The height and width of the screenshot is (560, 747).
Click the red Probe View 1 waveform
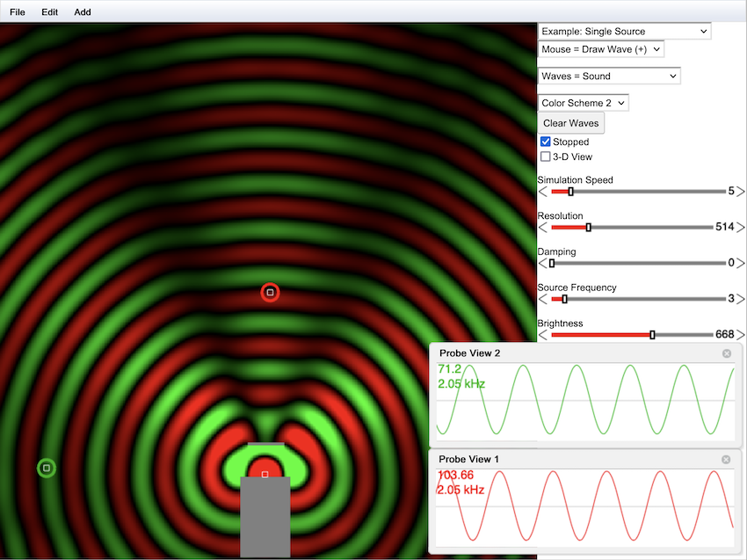tap(585, 507)
